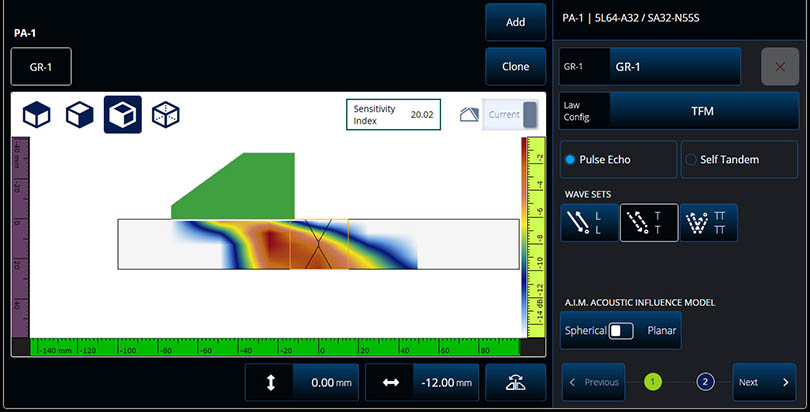Click the Add button
This screenshot has height=412, width=810.
pos(516,22)
